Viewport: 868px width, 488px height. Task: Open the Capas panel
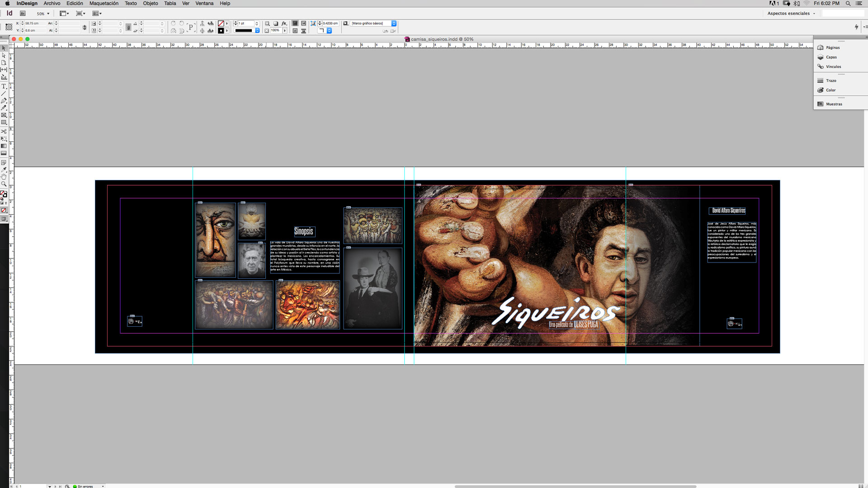pos(831,57)
